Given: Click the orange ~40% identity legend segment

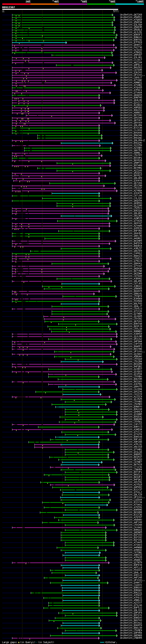Looking at the screenshot, I should [45, 4].
